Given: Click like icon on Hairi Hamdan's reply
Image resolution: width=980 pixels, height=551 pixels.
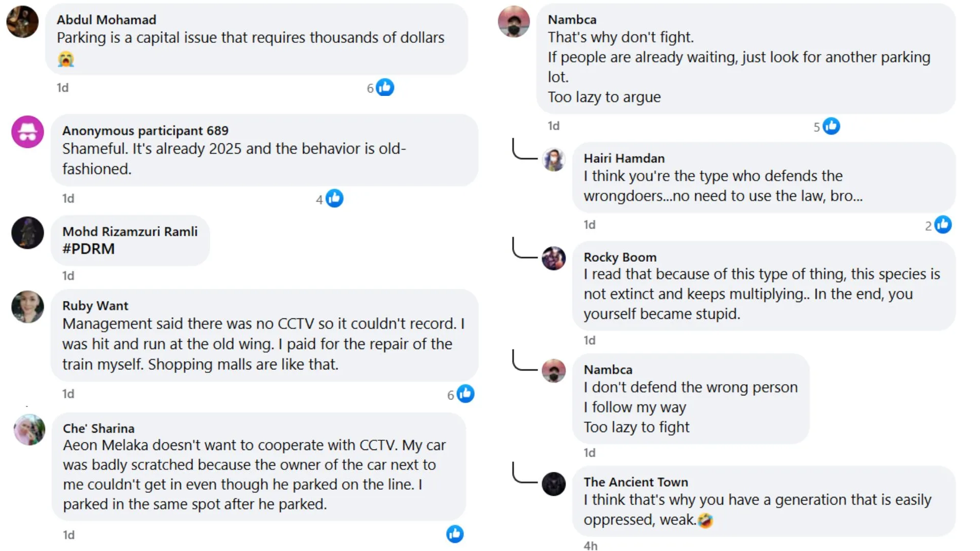Looking at the screenshot, I should [943, 225].
